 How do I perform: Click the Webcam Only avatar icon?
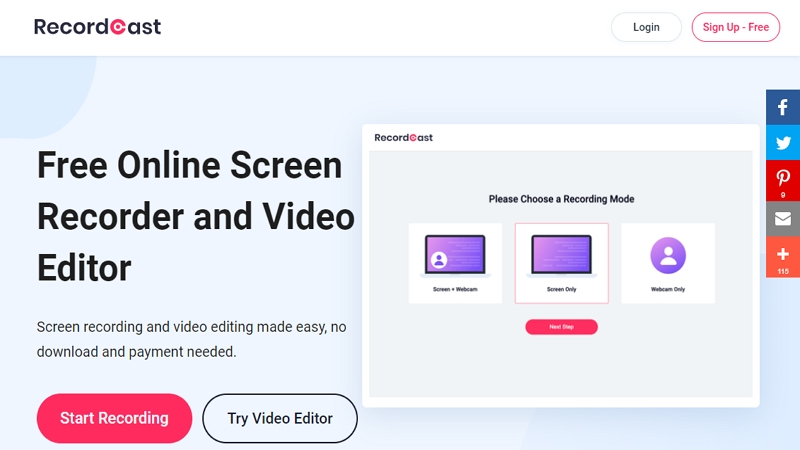[667, 255]
